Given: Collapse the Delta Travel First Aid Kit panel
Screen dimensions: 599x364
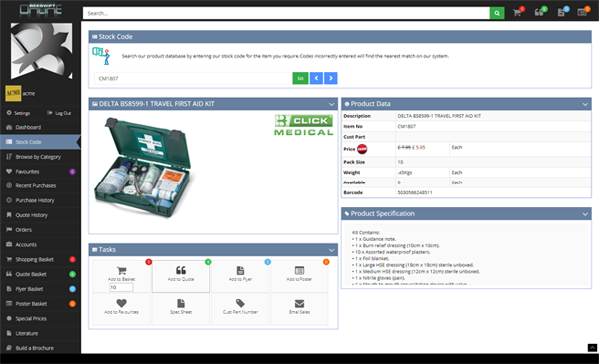Looking at the screenshot, I should click(x=331, y=104).
